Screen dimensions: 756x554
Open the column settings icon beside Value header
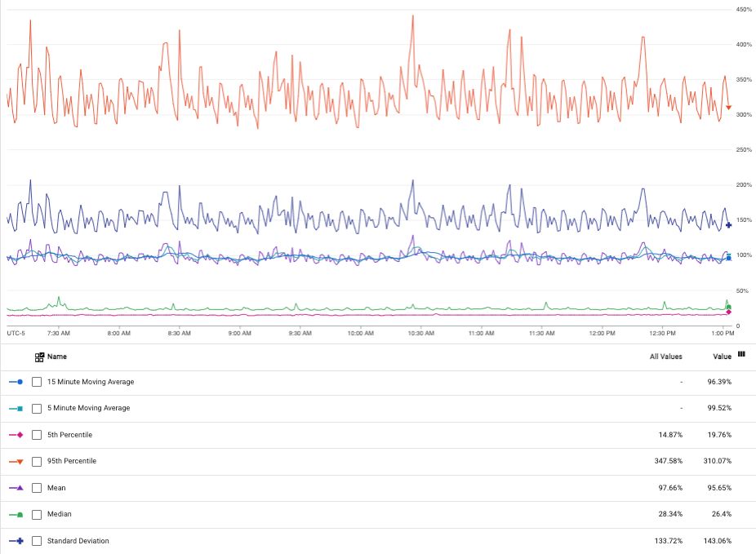(741, 352)
